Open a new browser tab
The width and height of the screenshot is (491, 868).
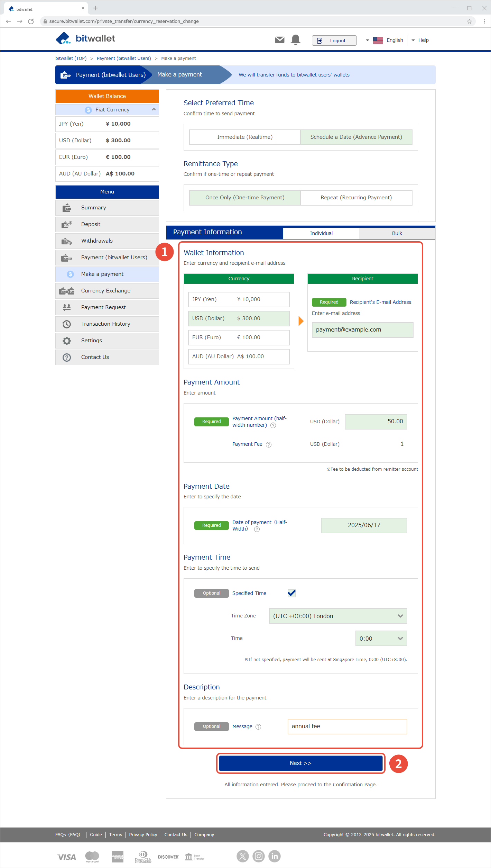[x=95, y=8]
